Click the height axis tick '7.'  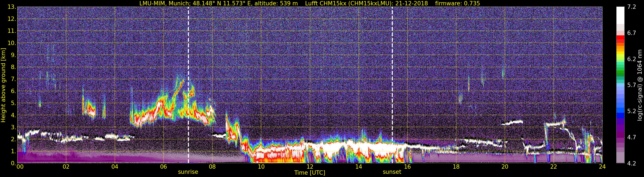[x=13, y=79]
